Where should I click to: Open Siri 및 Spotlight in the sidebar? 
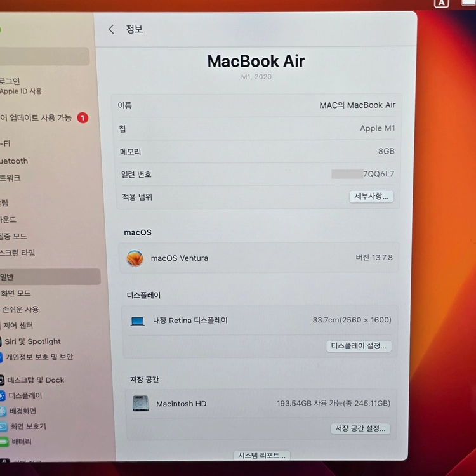point(32,341)
